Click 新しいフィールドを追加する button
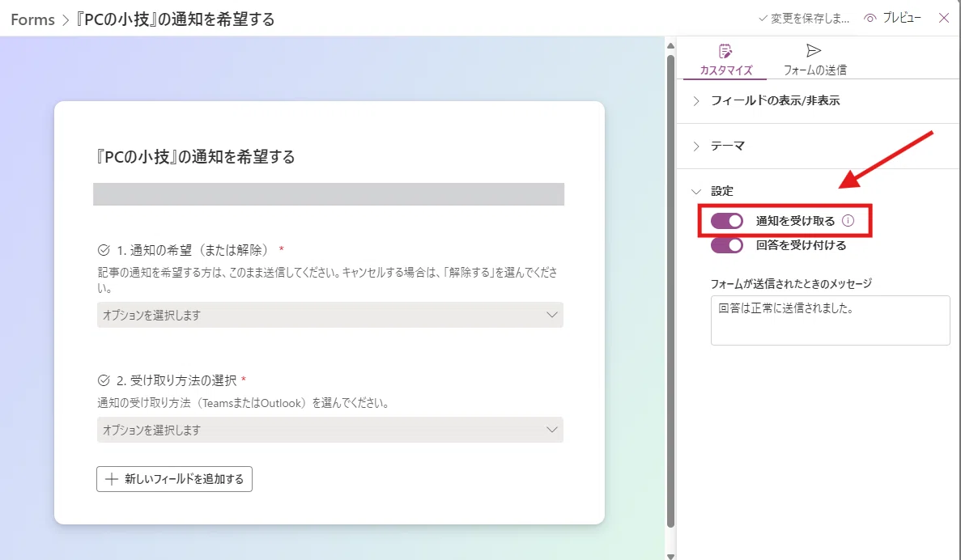961x560 pixels. (174, 479)
